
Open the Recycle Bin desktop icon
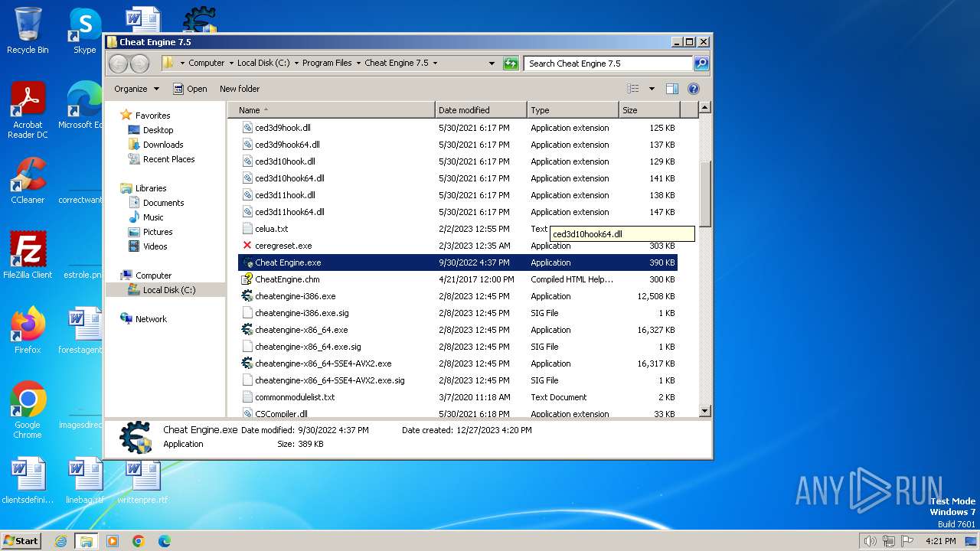pos(28,31)
